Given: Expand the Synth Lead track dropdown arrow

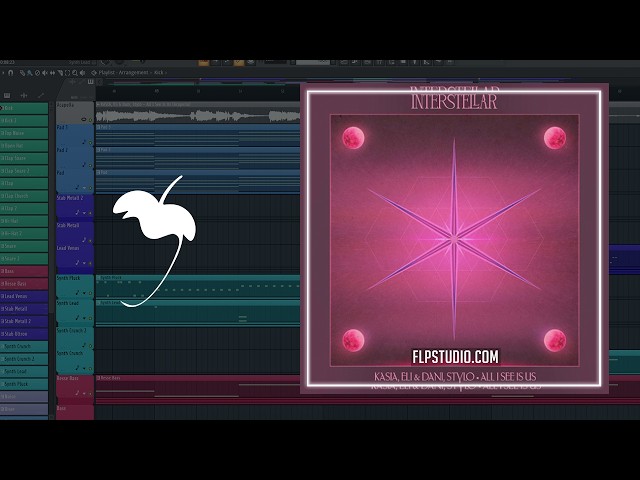Looking at the screenshot, I should click(x=84, y=318).
